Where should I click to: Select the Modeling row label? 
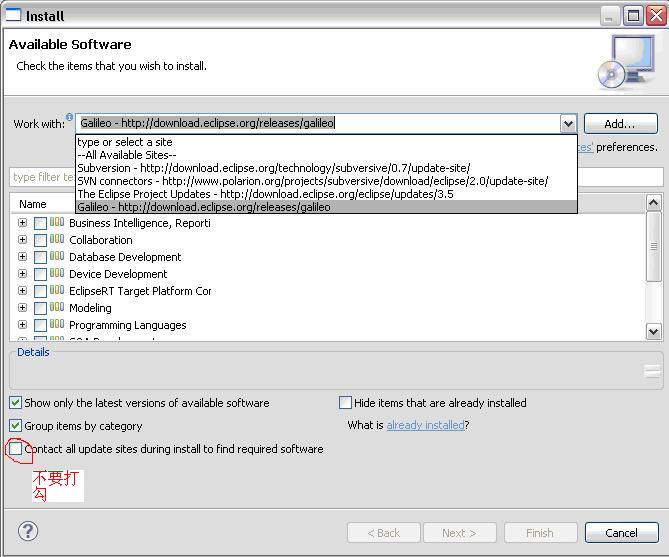[x=90, y=308]
